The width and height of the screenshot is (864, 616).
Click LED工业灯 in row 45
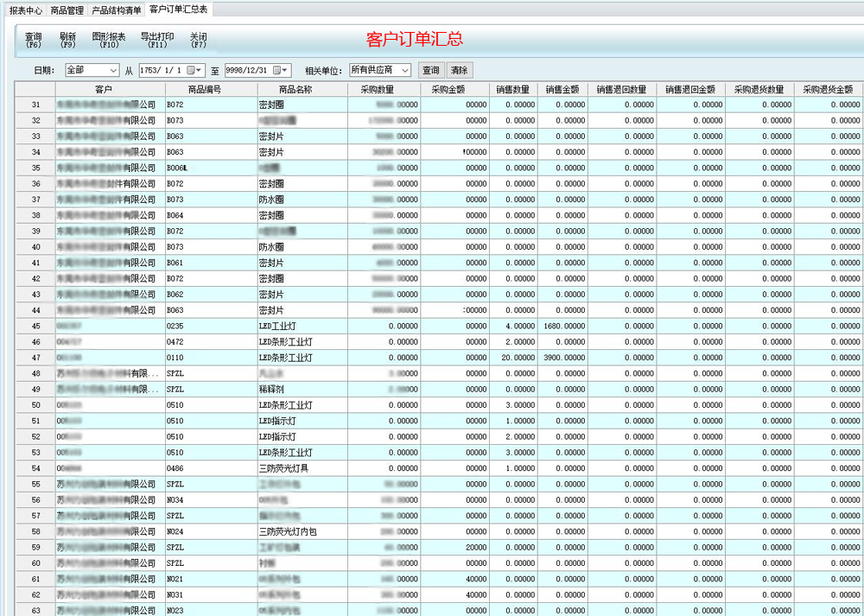(x=277, y=327)
